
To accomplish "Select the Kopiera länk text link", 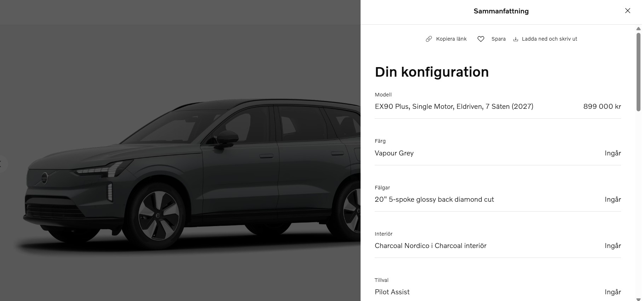I will click(451, 39).
